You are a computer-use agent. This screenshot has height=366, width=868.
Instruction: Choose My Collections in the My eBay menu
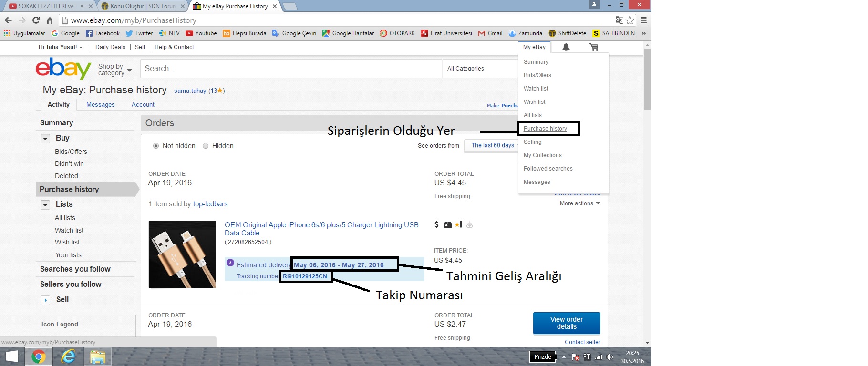point(543,155)
